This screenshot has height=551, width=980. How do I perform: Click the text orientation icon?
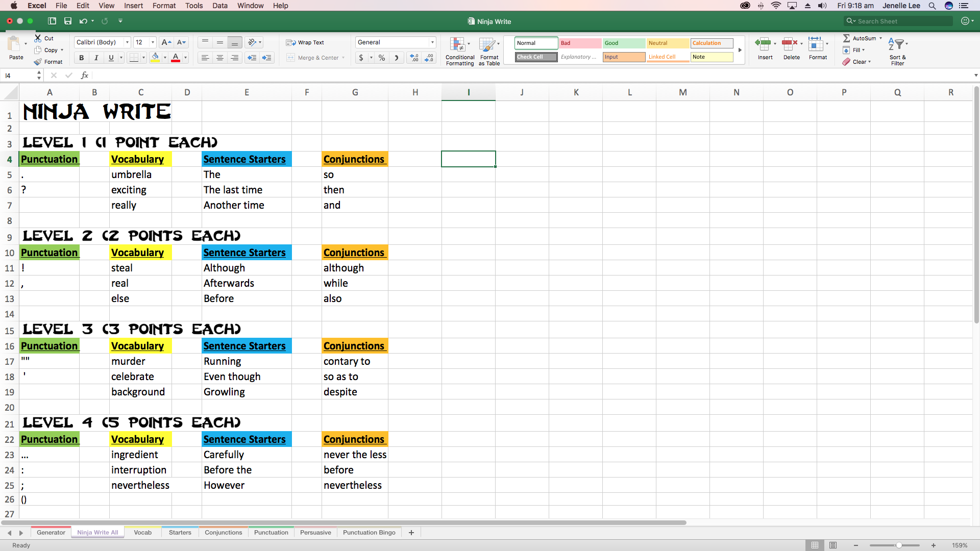(252, 42)
